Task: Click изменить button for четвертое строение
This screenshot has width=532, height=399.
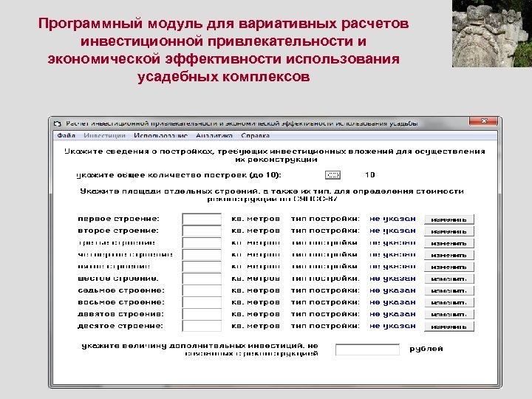Action: pos(449,255)
